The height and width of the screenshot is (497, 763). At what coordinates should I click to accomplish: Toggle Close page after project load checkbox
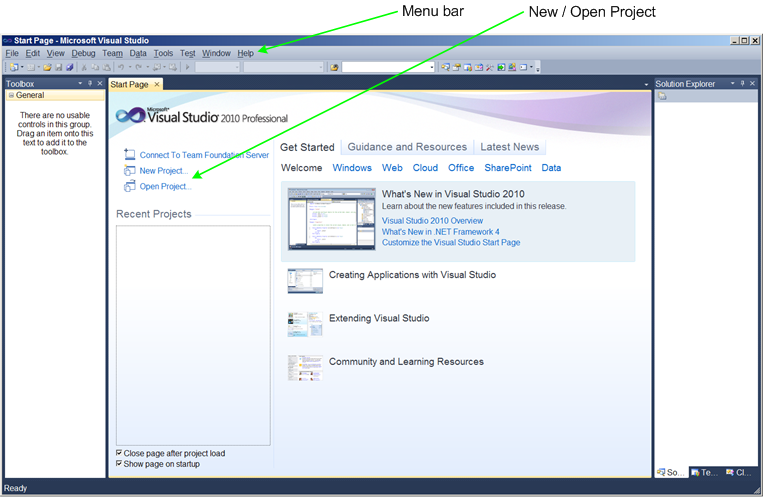[119, 453]
